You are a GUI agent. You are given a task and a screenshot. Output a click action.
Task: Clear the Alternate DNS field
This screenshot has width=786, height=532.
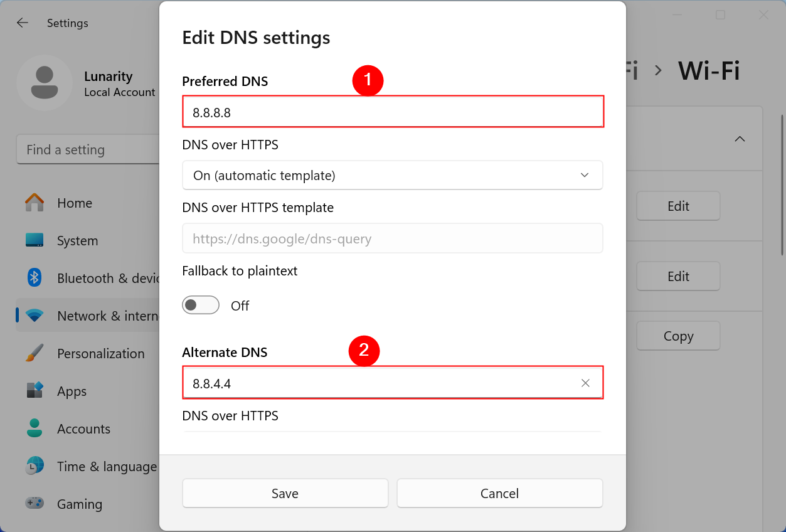585,382
